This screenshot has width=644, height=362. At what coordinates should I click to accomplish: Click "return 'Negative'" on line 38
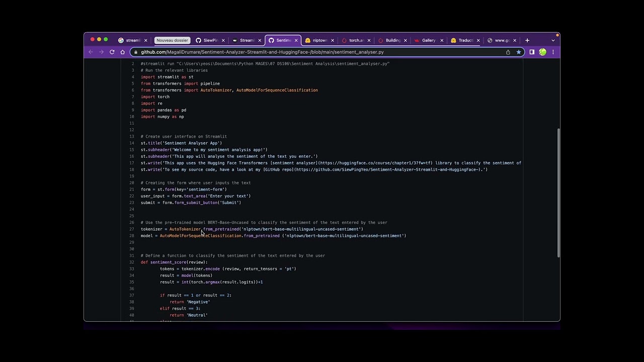pyautogui.click(x=190, y=302)
